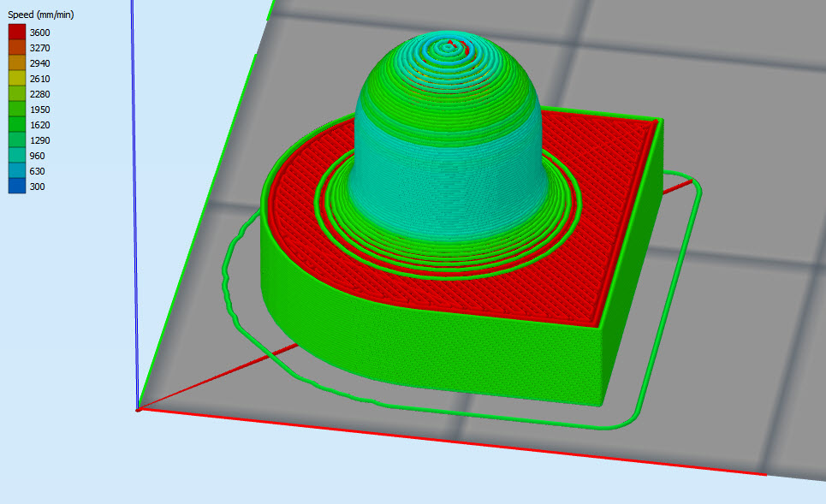Click the 'Speed (mm/min)' legend title

click(40, 15)
